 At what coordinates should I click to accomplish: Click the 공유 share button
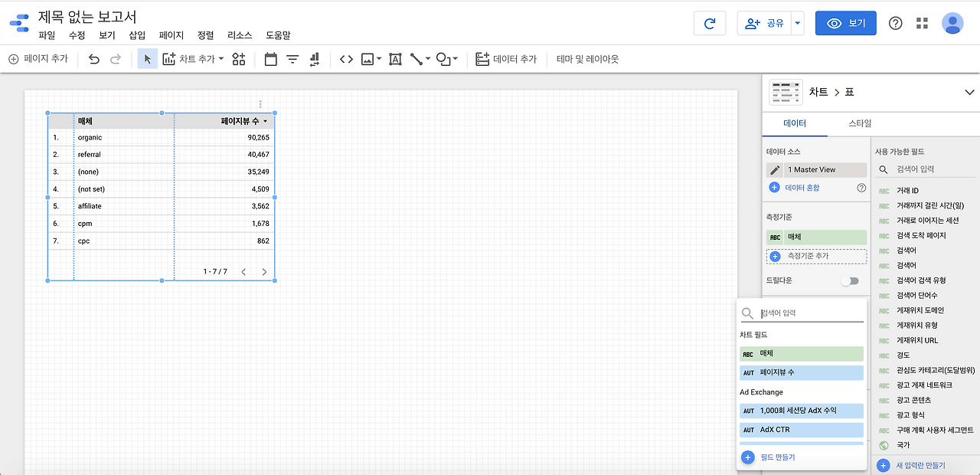pyautogui.click(x=764, y=23)
